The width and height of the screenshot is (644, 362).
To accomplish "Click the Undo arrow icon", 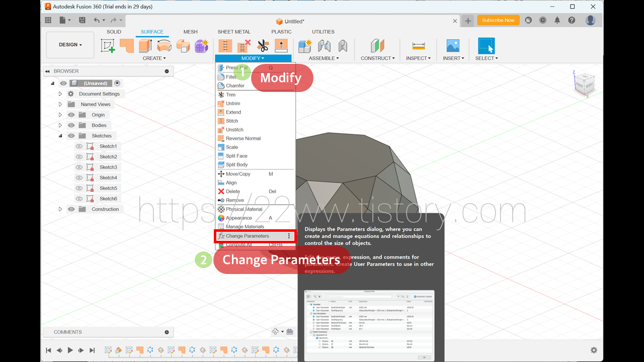I will pos(97,20).
